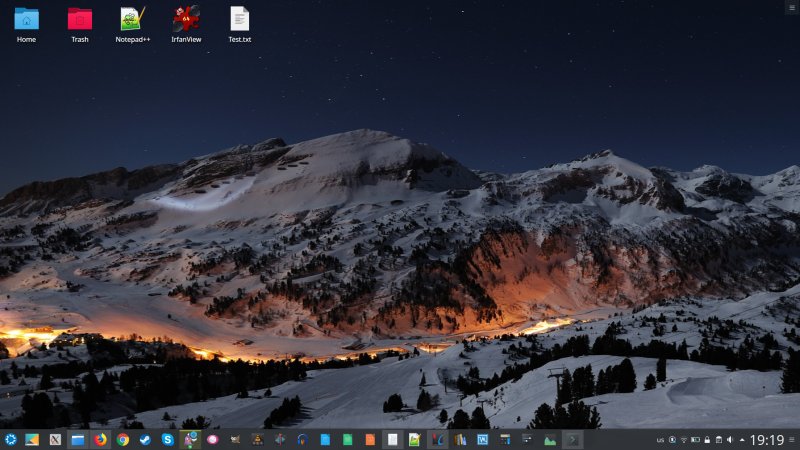The height and width of the screenshot is (450, 800).
Task: Click the 19:19 digital clock
Action: pos(766,440)
